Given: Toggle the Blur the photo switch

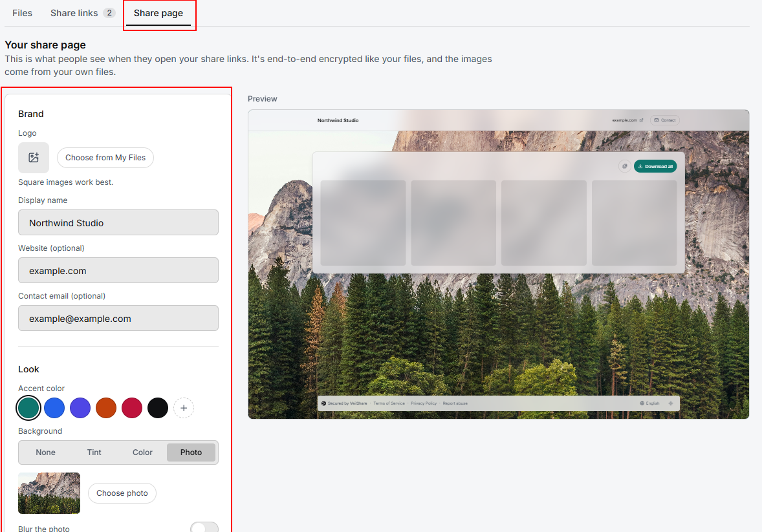Looking at the screenshot, I should (x=204, y=528).
